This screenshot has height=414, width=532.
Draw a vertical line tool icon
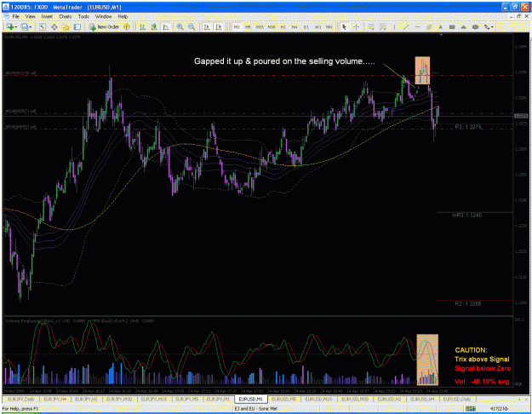pyautogui.click(x=394, y=26)
